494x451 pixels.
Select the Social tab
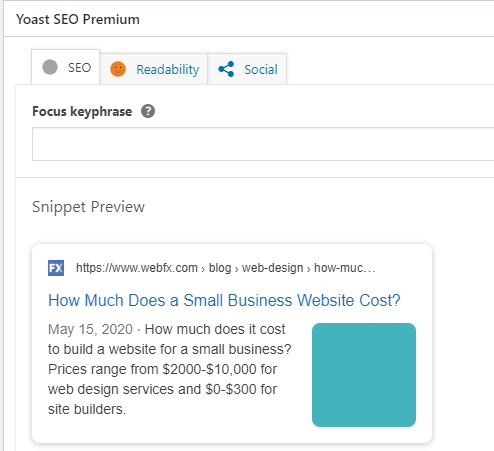pos(247,69)
